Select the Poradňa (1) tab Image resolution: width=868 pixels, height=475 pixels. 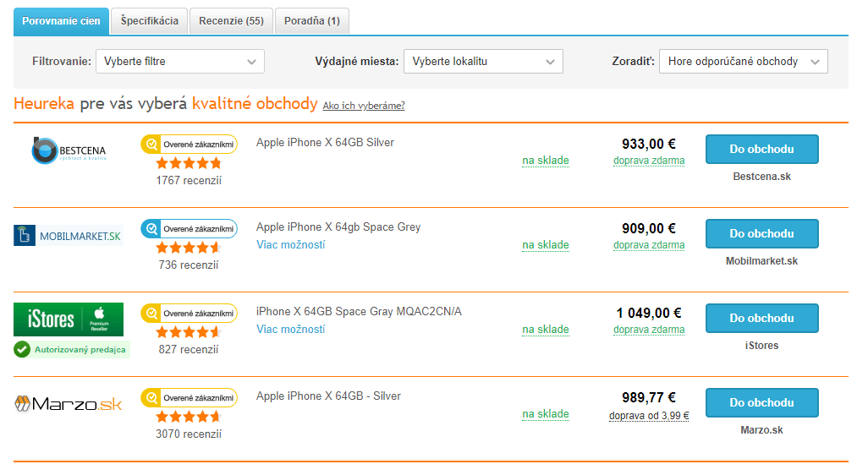(x=311, y=21)
